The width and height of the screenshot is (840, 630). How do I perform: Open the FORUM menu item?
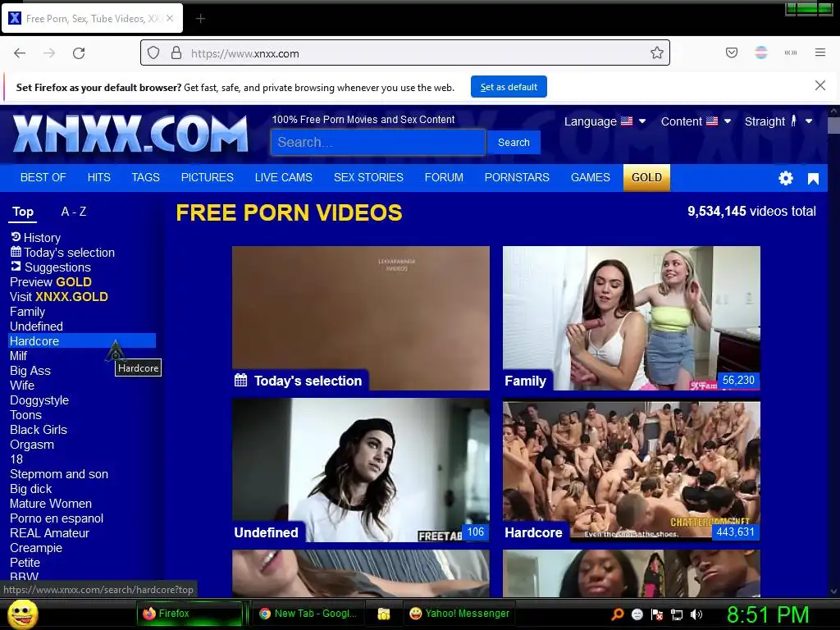click(x=444, y=177)
